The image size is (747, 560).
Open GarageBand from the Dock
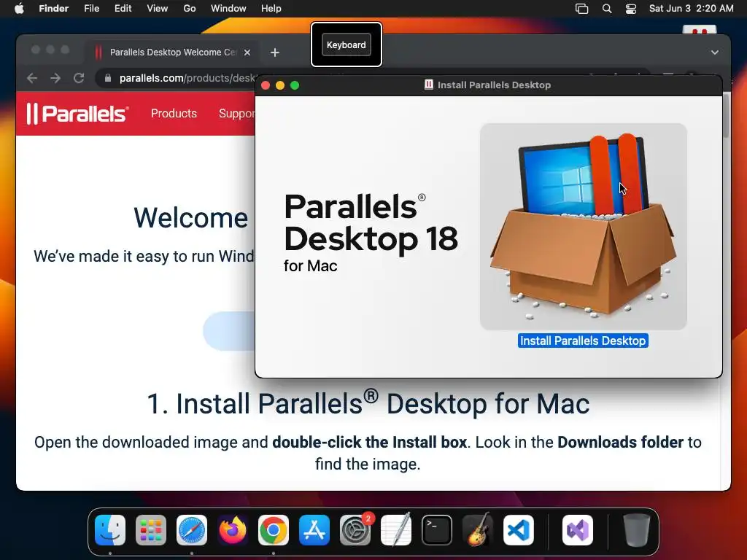coord(478,530)
